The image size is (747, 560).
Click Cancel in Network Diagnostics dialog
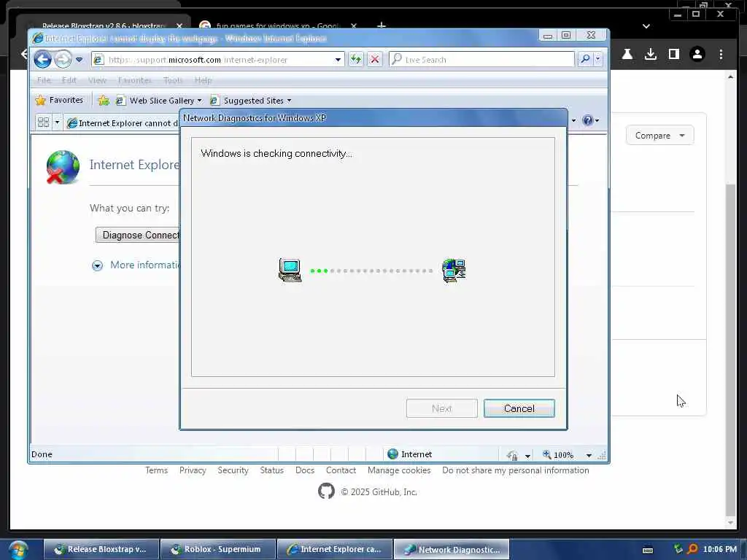coord(519,408)
